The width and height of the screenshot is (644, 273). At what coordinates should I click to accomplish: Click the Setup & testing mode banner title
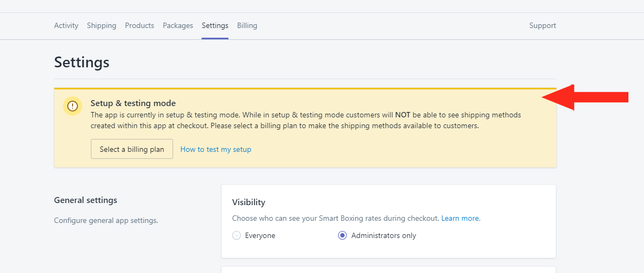[x=133, y=103]
